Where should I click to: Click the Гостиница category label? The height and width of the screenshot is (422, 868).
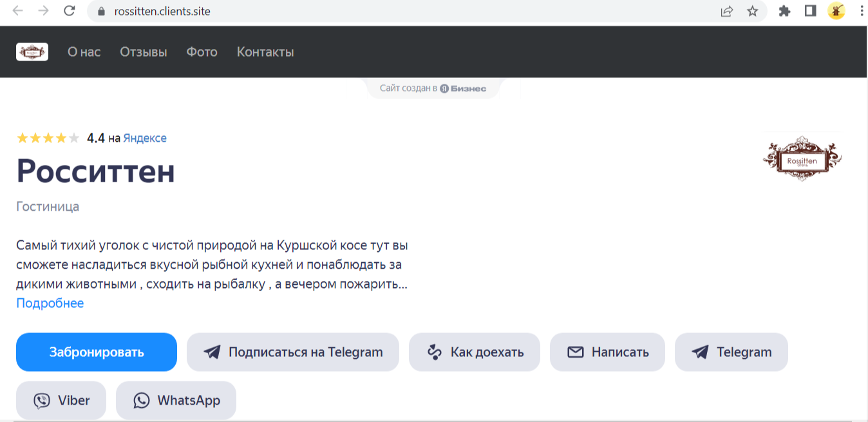[x=48, y=207]
